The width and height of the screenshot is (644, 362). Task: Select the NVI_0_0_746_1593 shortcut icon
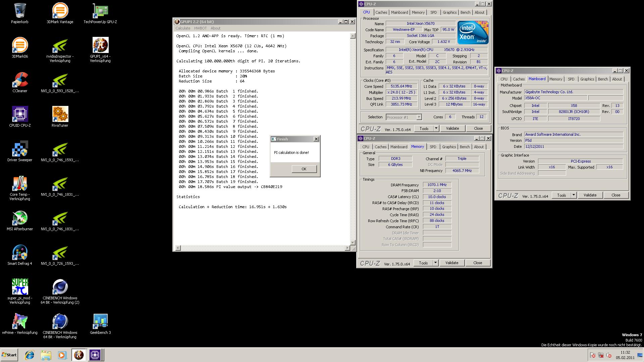[60, 151]
